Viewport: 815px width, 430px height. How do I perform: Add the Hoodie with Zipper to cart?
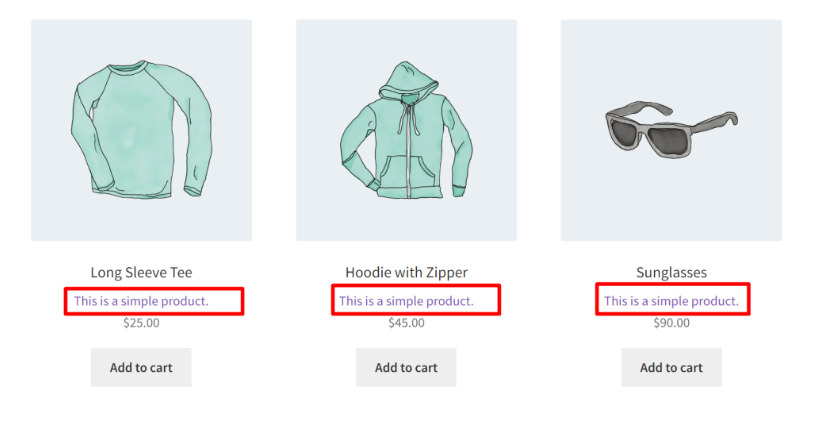(406, 367)
